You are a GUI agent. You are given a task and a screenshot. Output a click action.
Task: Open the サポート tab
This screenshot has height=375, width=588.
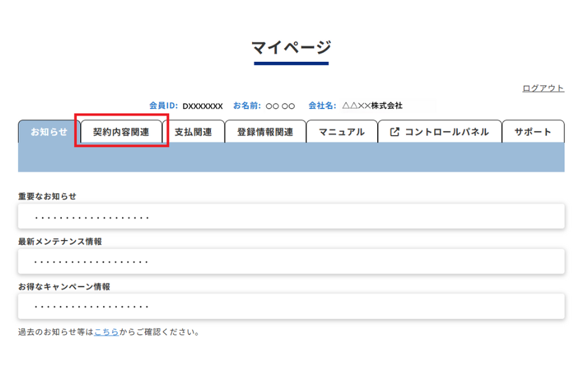533,132
